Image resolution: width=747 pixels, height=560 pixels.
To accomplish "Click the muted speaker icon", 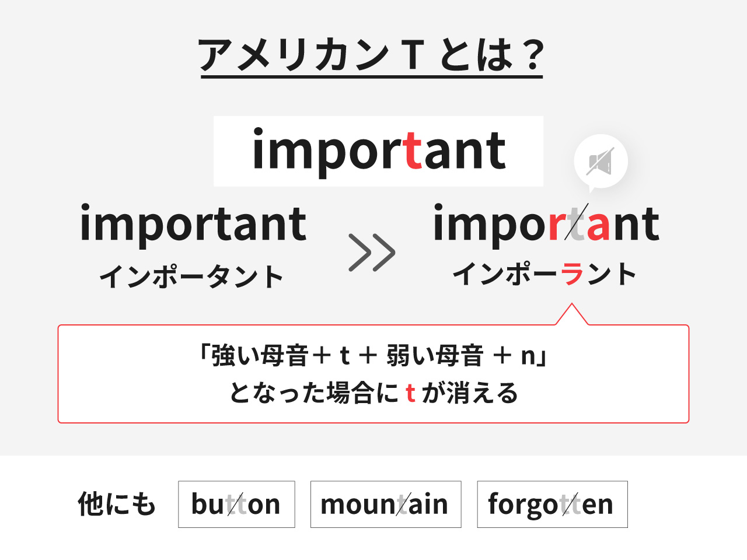I will (601, 162).
